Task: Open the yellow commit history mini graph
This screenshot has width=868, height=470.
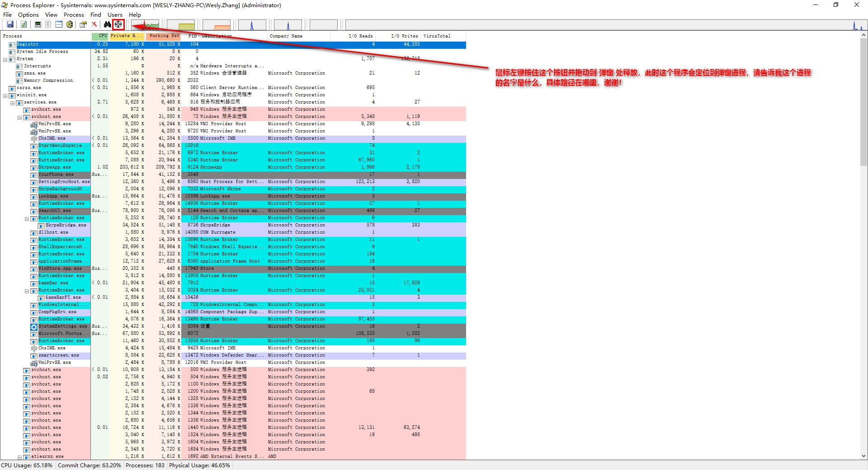Action: point(181,25)
